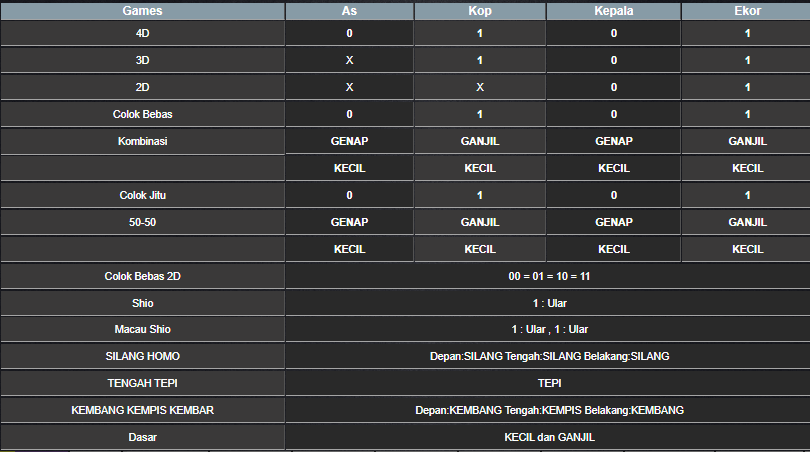The width and height of the screenshot is (810, 452).
Task: Click the Kop value in 3D row
Action: point(480,60)
